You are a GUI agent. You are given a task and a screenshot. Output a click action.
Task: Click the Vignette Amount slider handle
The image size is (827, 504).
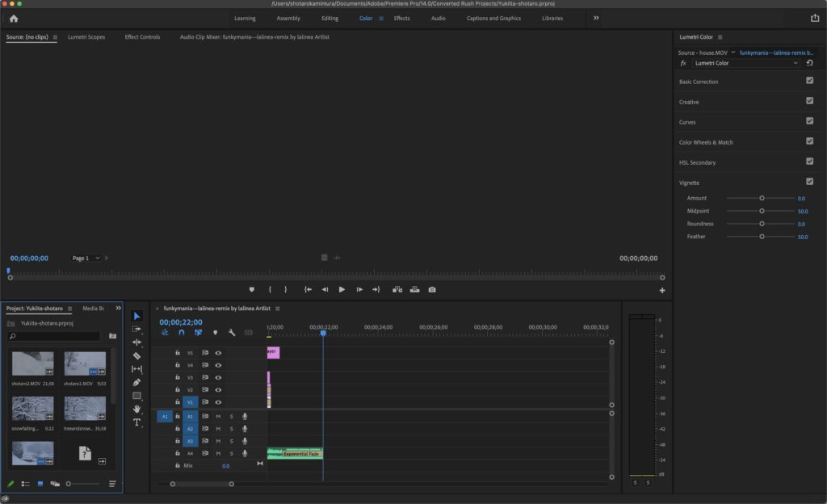762,198
